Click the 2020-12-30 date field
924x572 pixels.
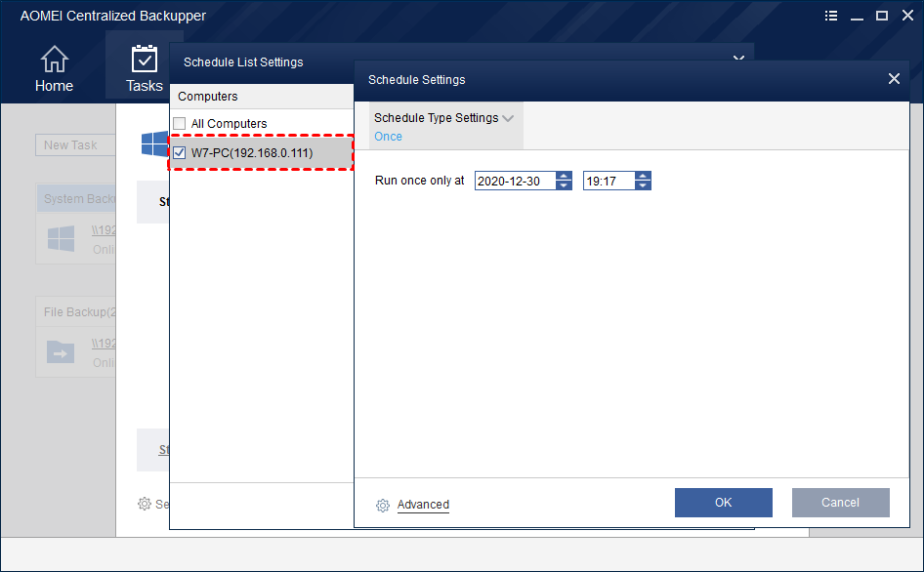pyautogui.click(x=515, y=181)
